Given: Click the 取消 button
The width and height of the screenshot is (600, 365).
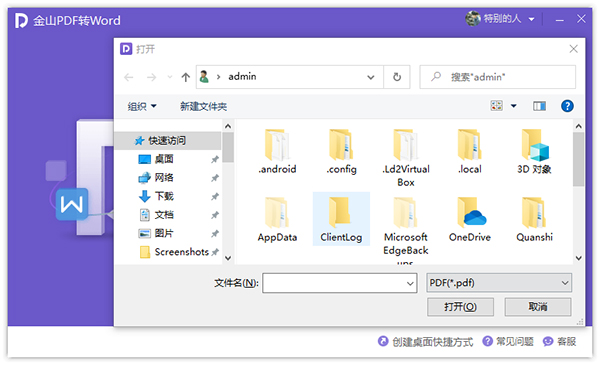Looking at the screenshot, I should pos(538,307).
